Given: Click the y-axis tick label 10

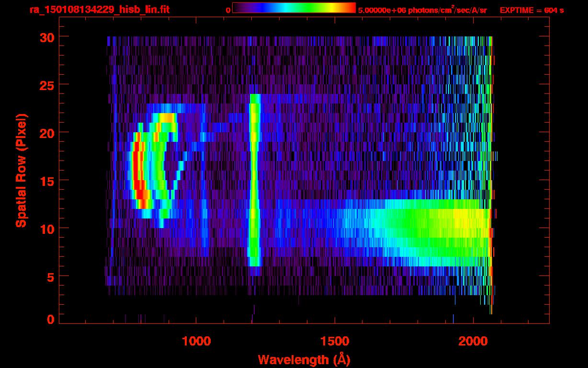Looking at the screenshot, I should click(47, 229).
